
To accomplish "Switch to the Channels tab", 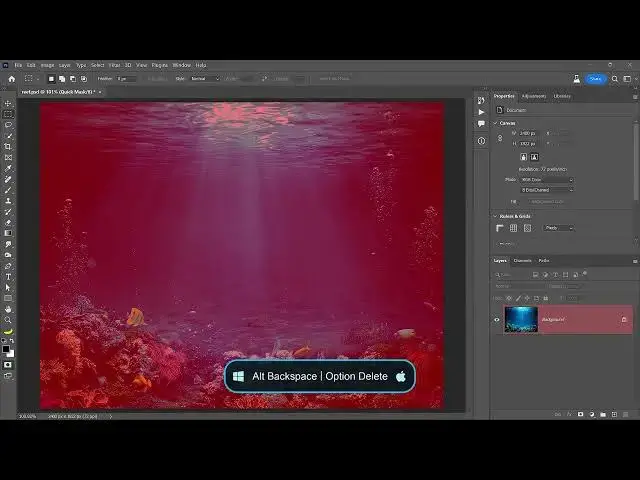I will click(x=522, y=260).
